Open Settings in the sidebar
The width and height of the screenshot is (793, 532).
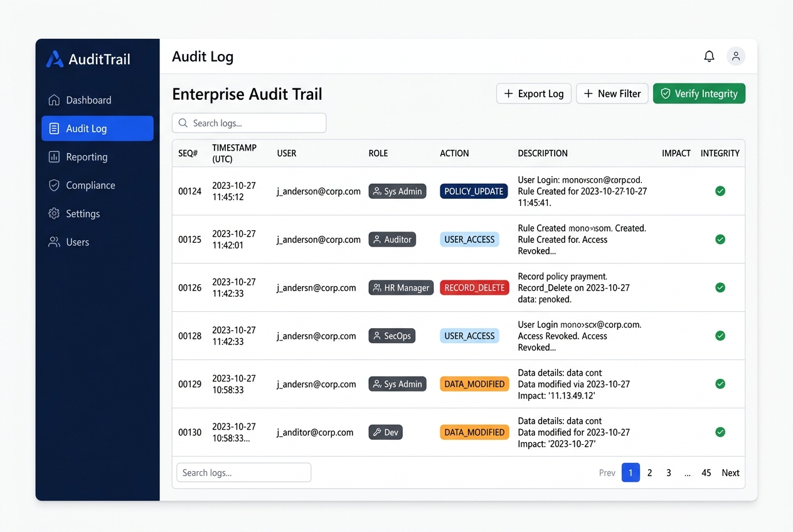coord(97,213)
